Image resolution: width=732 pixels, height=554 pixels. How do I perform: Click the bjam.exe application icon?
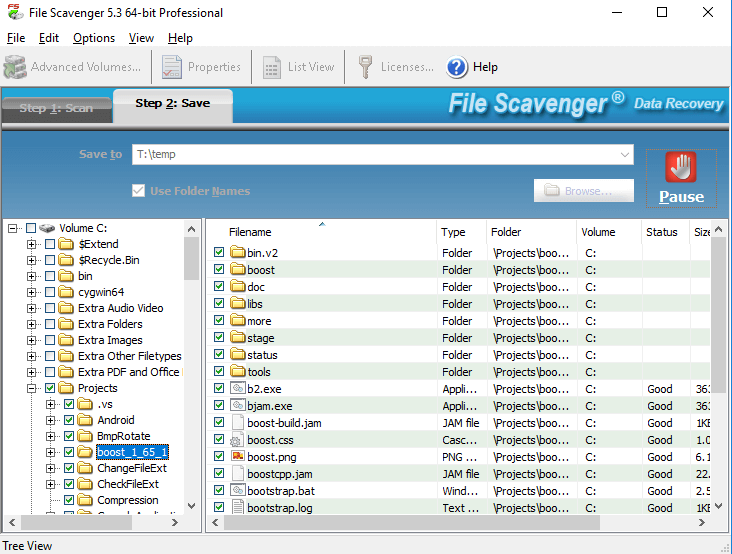pos(238,405)
